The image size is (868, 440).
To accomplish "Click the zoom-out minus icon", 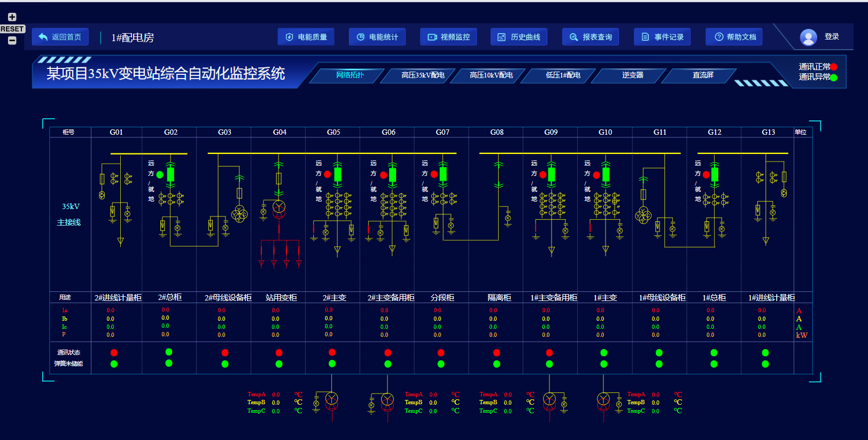I will [12, 41].
